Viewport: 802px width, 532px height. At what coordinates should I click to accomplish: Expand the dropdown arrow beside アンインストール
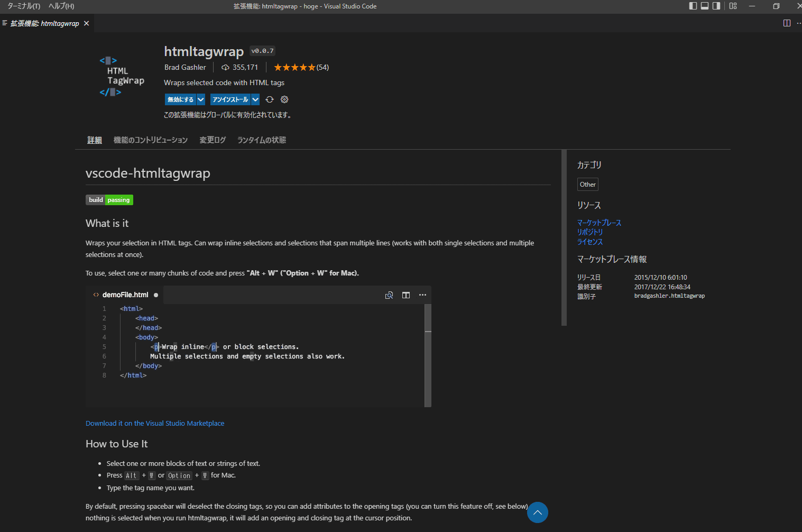[255, 99]
